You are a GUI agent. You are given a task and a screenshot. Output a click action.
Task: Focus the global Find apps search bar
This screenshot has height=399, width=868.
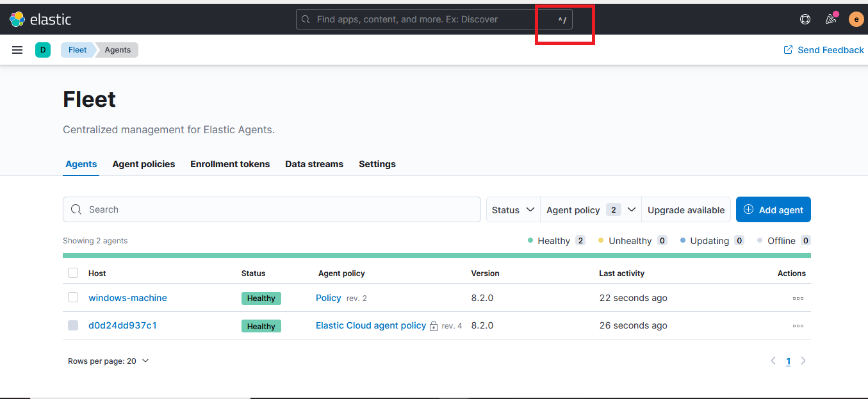(434, 19)
